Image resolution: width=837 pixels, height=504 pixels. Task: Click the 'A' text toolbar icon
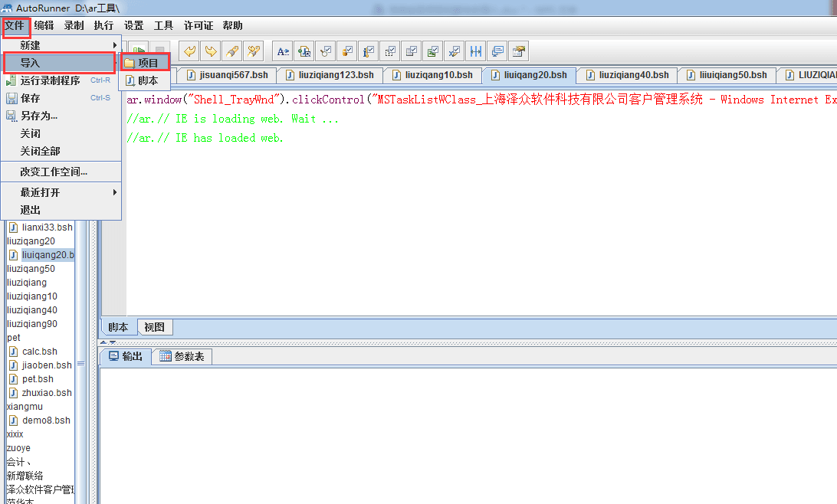coord(283,51)
